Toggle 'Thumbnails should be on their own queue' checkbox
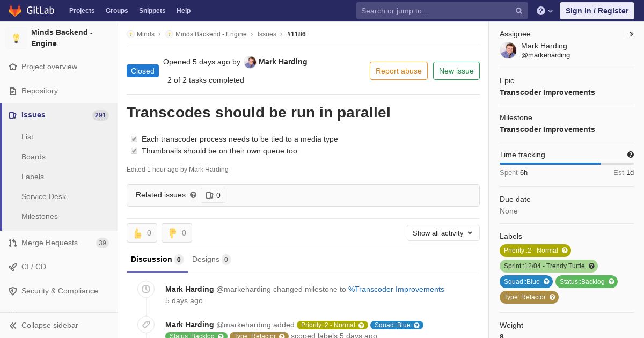The image size is (644, 338). [134, 151]
